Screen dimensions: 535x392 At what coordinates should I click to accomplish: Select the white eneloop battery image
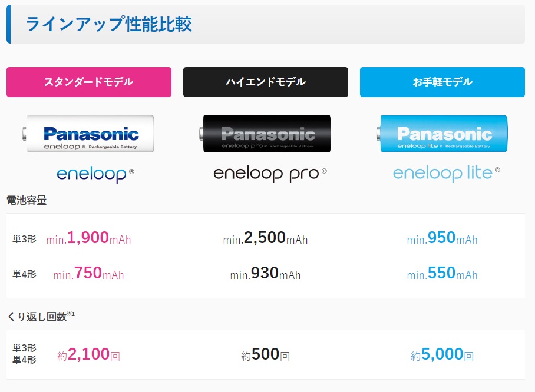[88, 134]
